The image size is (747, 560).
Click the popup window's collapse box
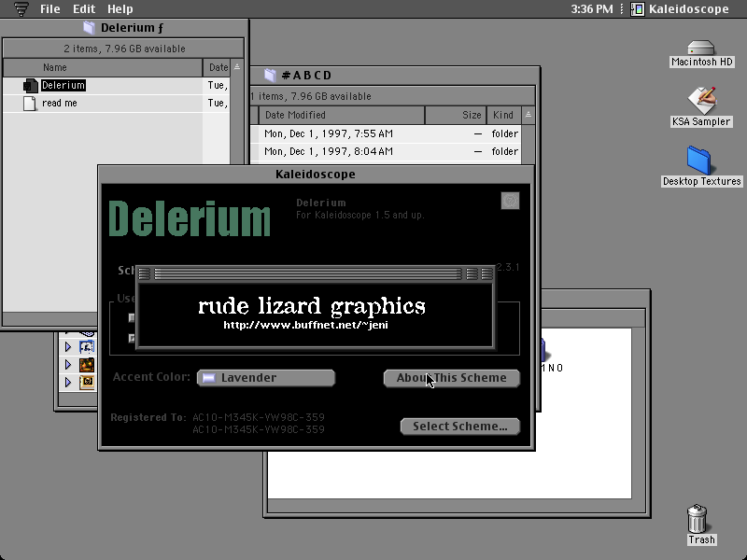(x=486, y=273)
